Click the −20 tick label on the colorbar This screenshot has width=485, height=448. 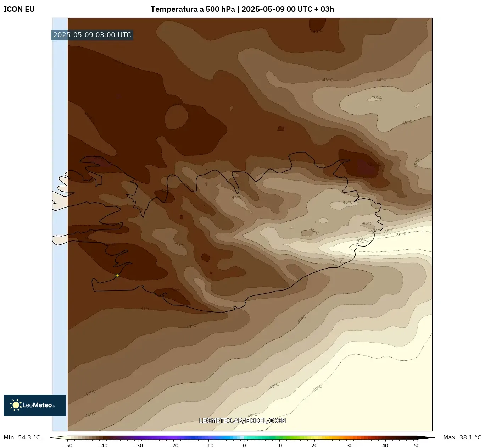pos(173,446)
